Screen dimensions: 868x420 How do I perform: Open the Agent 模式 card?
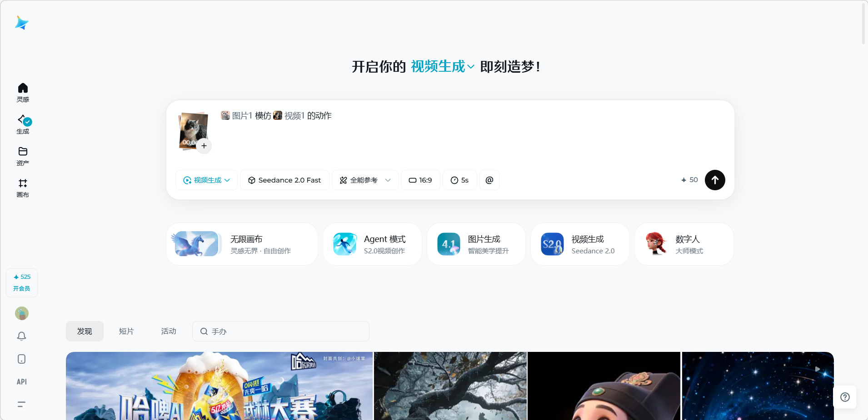click(x=372, y=244)
